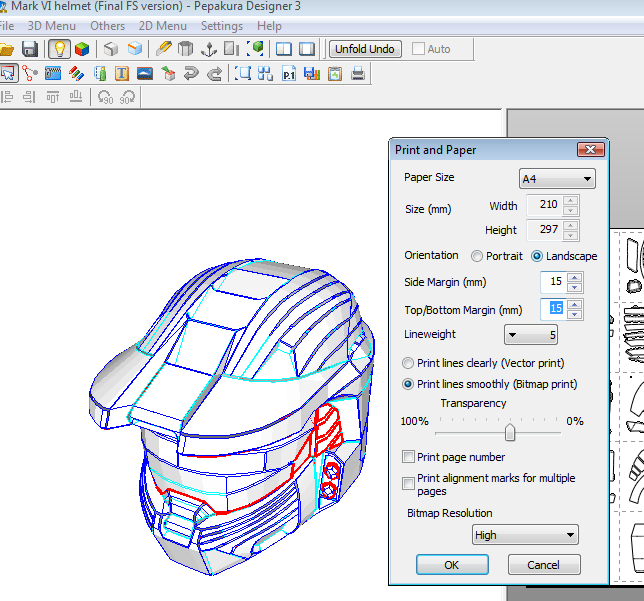Click the landscape image insert icon
This screenshot has width=644, height=601.
coord(145,74)
